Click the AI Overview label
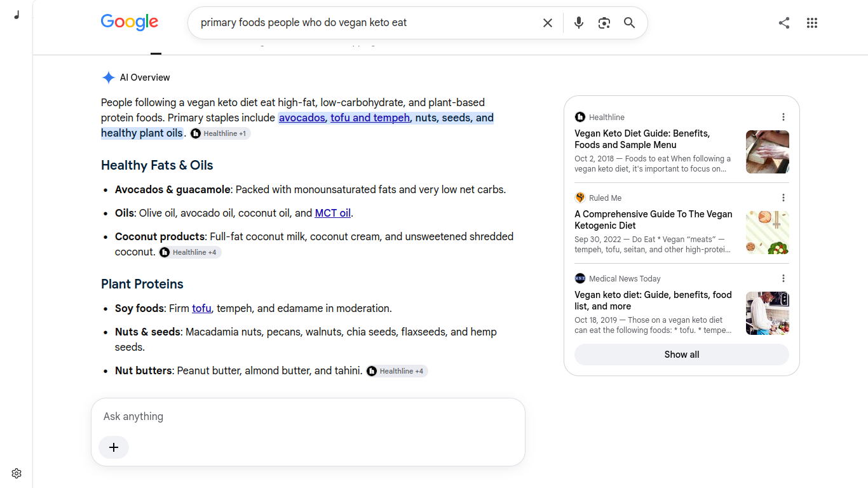Viewport: 868px width, 488px height. [145, 78]
